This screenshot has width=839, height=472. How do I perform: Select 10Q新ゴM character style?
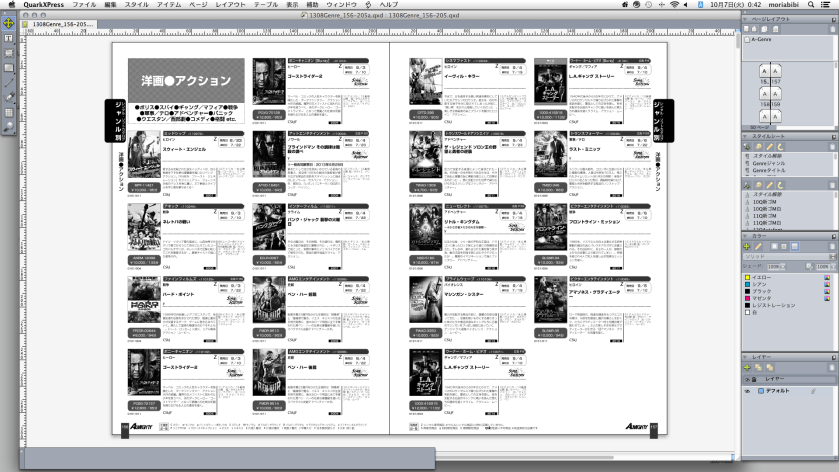click(x=767, y=202)
